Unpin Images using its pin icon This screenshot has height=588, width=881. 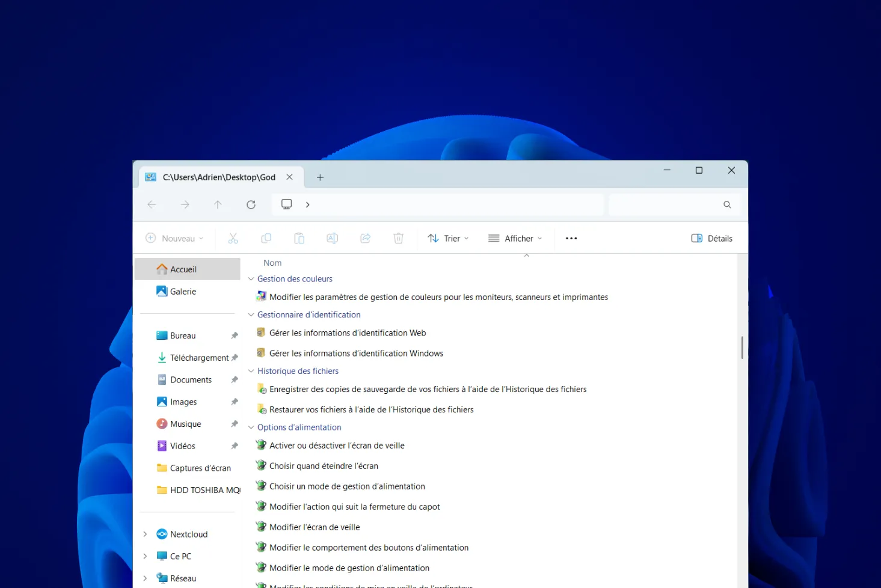[x=235, y=402]
